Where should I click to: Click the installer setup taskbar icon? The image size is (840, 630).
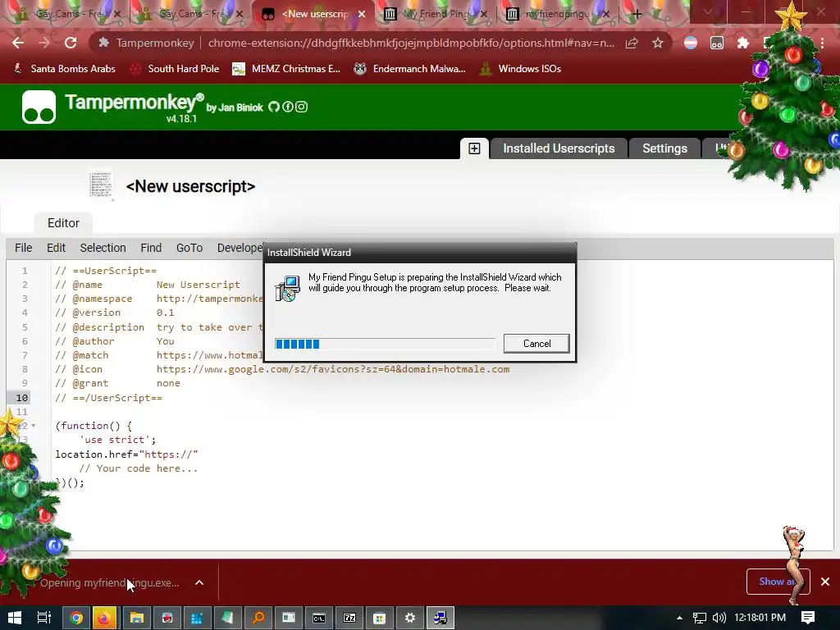coord(441,618)
